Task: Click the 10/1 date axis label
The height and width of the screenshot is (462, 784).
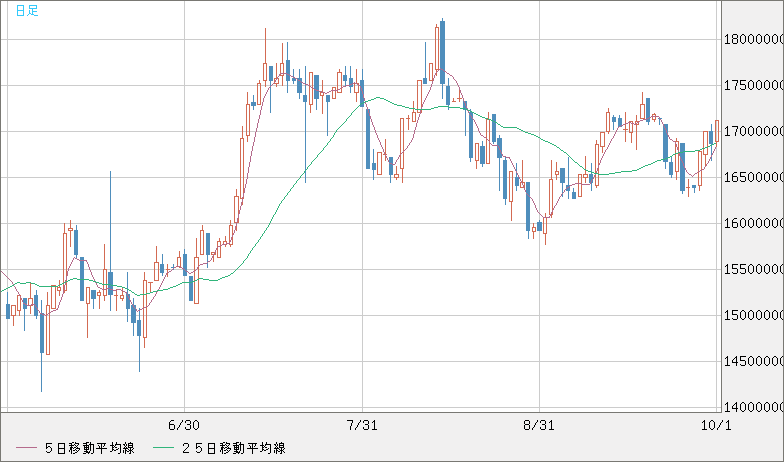Action: pyautogui.click(x=716, y=425)
